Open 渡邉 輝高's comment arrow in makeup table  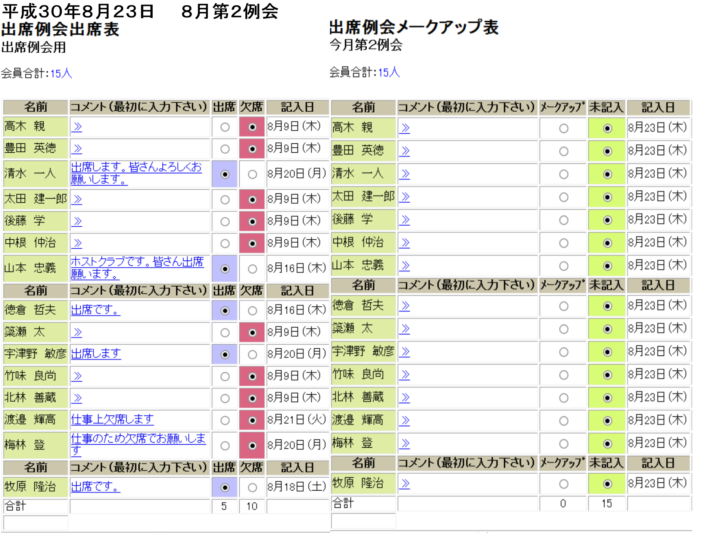(405, 421)
